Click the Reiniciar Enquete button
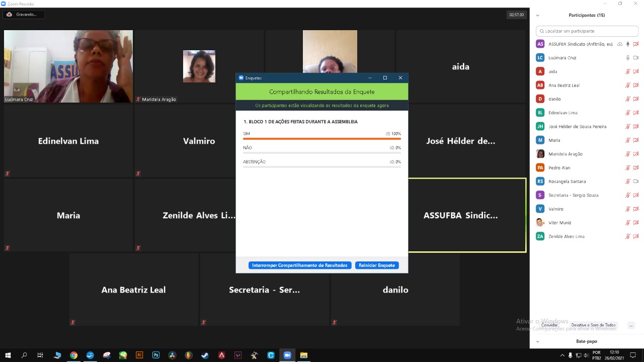 [377, 265]
